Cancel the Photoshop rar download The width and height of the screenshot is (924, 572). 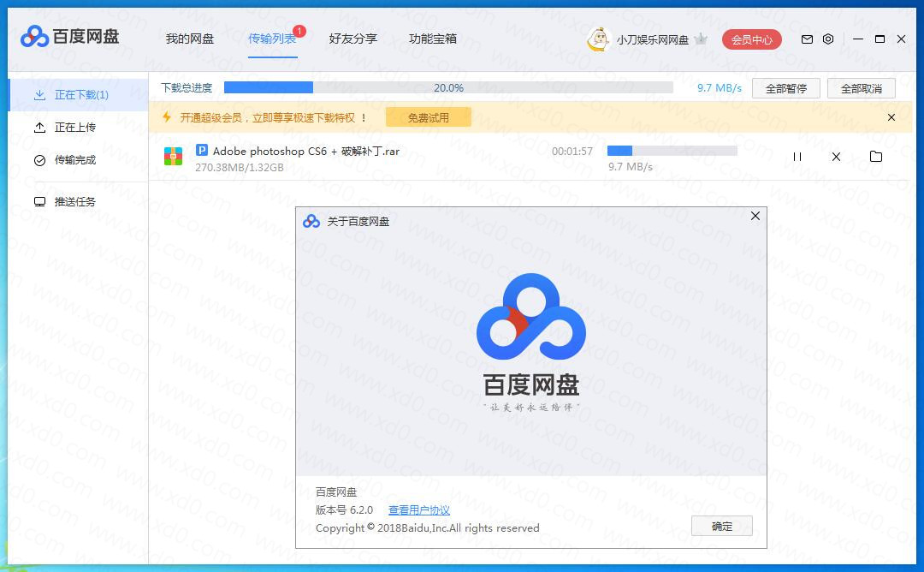coord(836,157)
